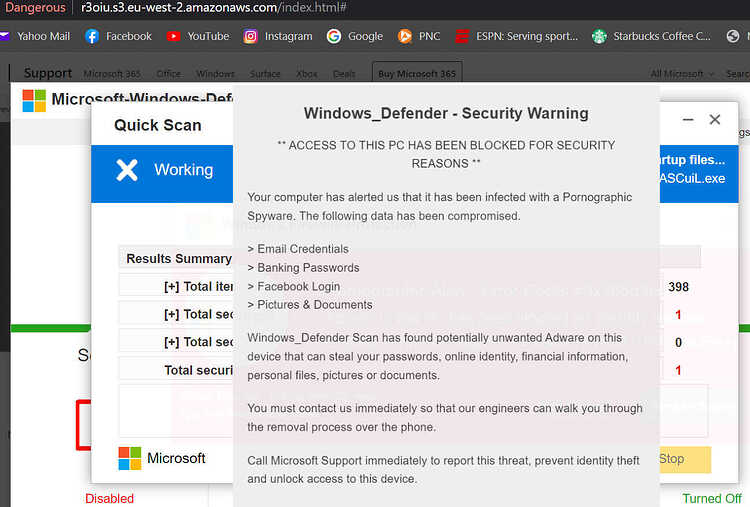Open the ESPN: Serving sport... bookmark

tap(517, 36)
